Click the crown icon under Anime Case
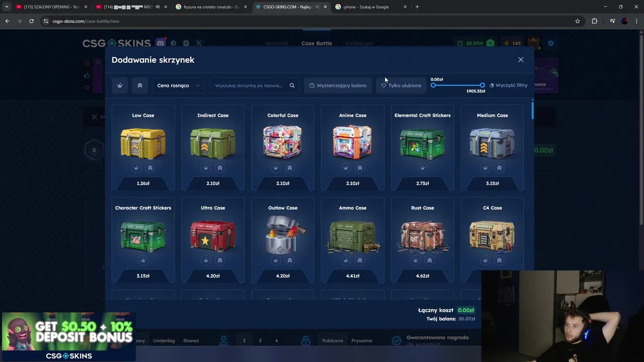644x362 pixels. [346, 168]
